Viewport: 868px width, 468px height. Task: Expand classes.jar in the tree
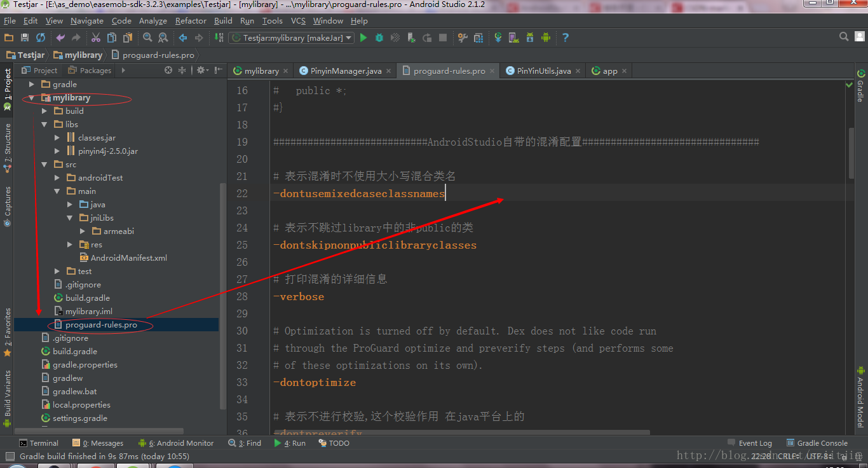pos(57,137)
